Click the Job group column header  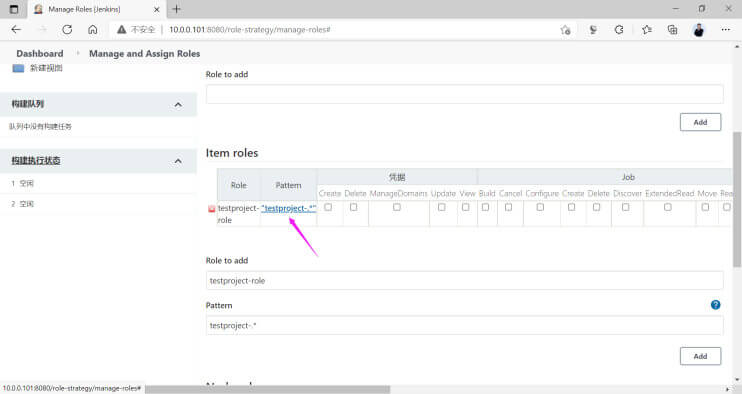tap(628, 177)
